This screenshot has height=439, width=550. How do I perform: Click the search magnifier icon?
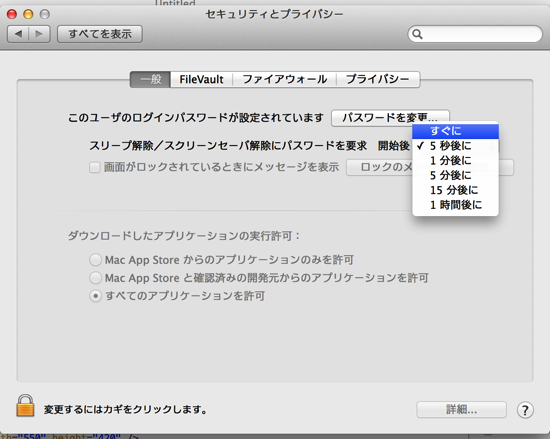[x=417, y=34]
